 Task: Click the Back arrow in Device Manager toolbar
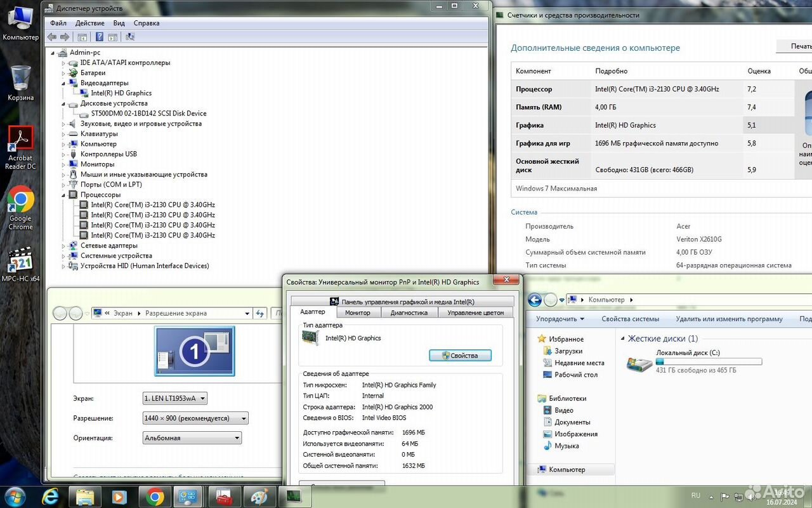[x=53, y=37]
